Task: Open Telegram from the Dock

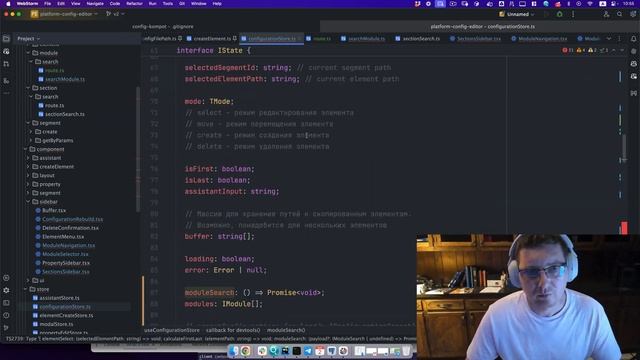Action: pyautogui.click(x=308, y=351)
